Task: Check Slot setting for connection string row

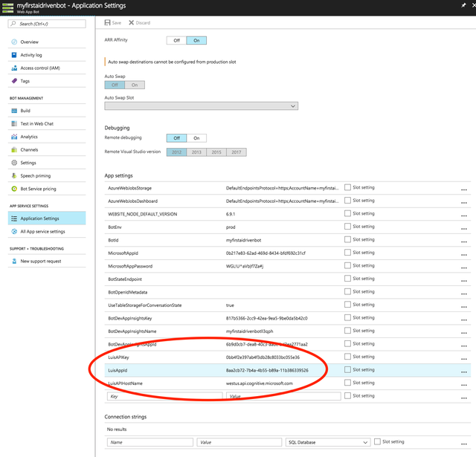Action: click(377, 441)
